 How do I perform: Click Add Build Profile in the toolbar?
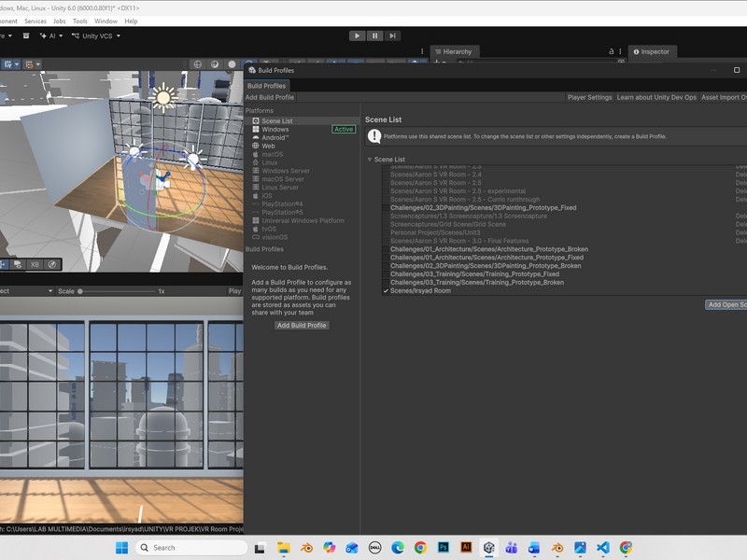point(270,97)
